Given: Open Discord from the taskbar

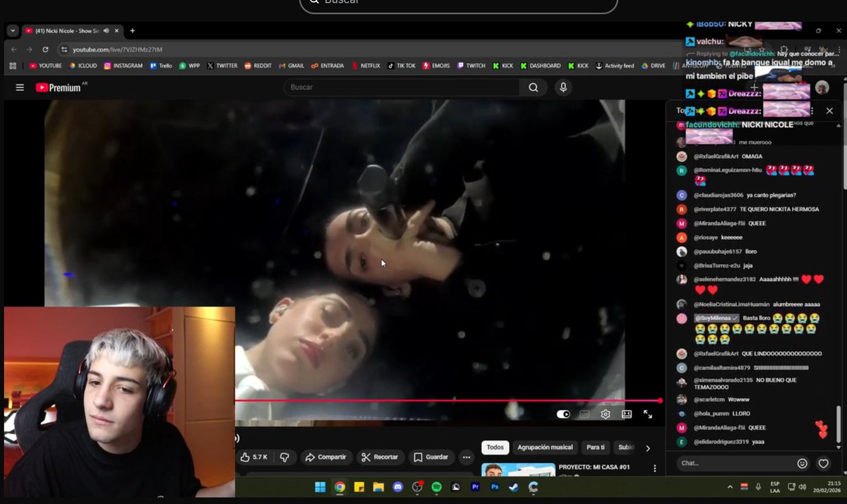Looking at the screenshot, I should (x=397, y=487).
